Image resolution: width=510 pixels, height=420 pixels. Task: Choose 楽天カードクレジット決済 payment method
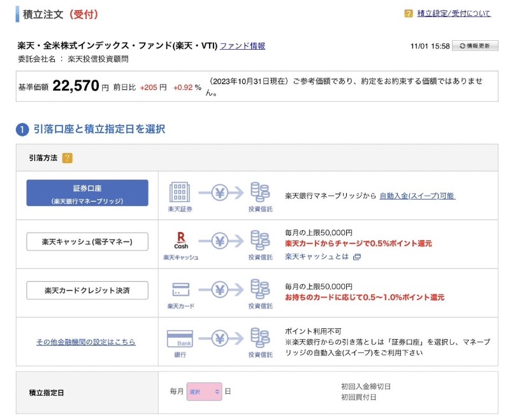[87, 290]
